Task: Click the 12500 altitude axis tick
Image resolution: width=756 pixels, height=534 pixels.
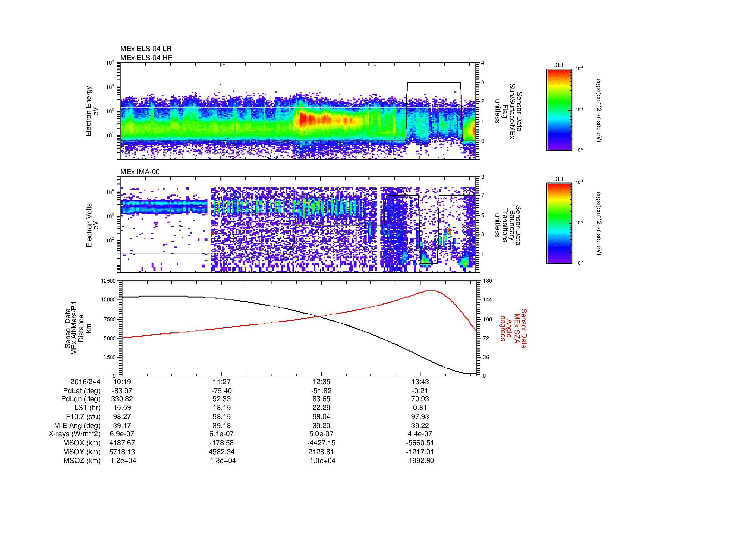Action: pyautogui.click(x=109, y=281)
